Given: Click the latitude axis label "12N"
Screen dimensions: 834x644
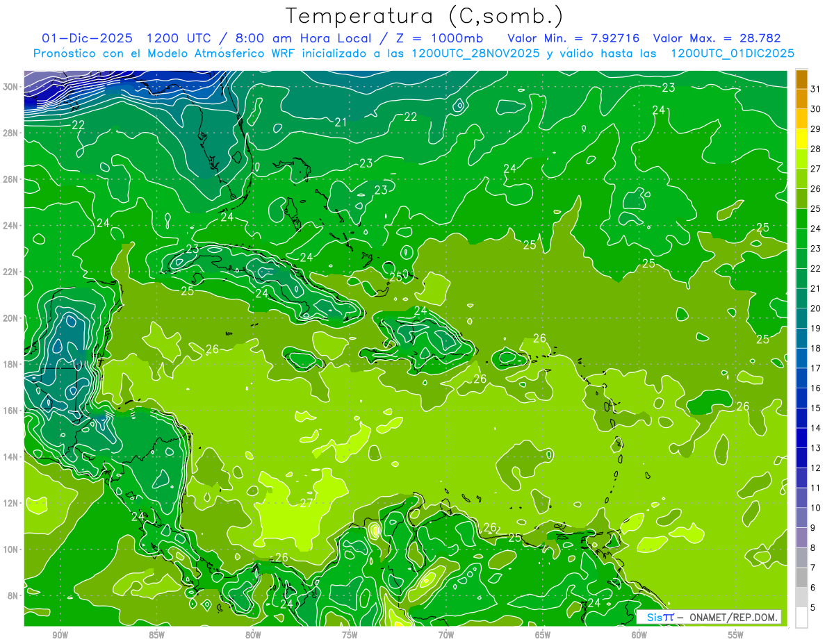Looking at the screenshot, I should tap(12, 503).
